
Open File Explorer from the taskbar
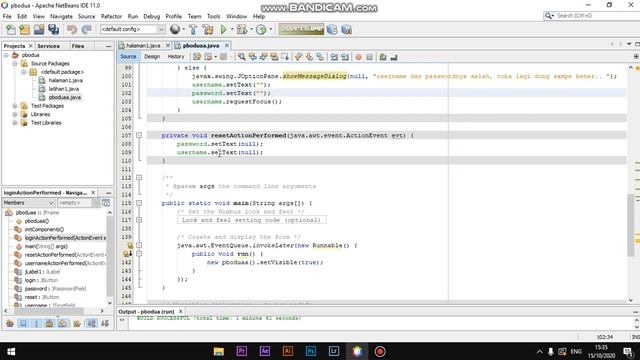(x=218, y=351)
